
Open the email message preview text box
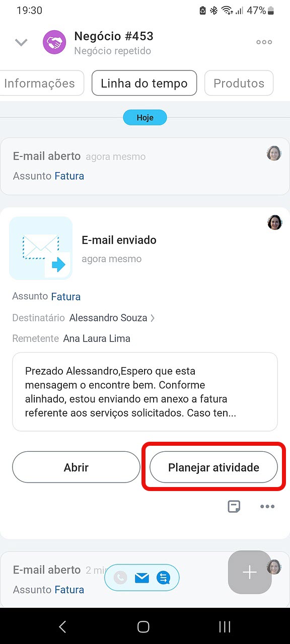tap(145, 392)
